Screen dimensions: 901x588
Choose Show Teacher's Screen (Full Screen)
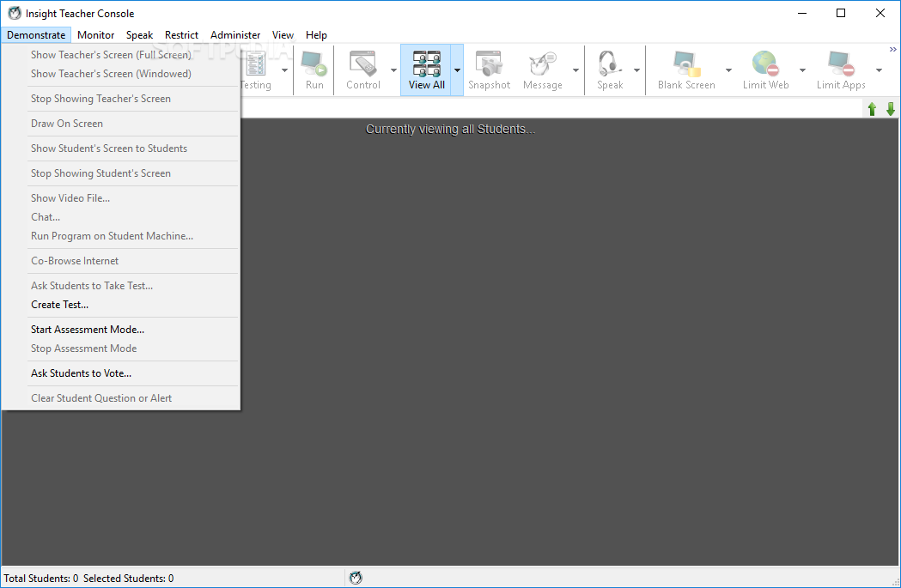point(120,55)
